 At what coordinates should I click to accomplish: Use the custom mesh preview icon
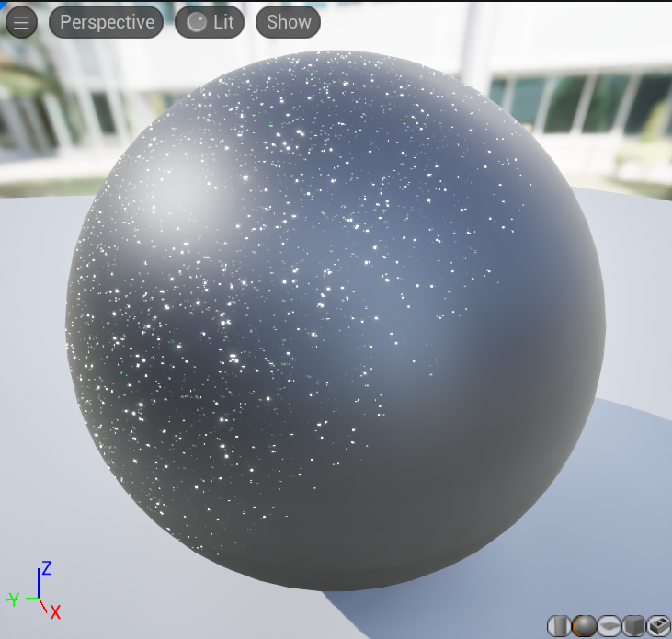tap(657, 626)
